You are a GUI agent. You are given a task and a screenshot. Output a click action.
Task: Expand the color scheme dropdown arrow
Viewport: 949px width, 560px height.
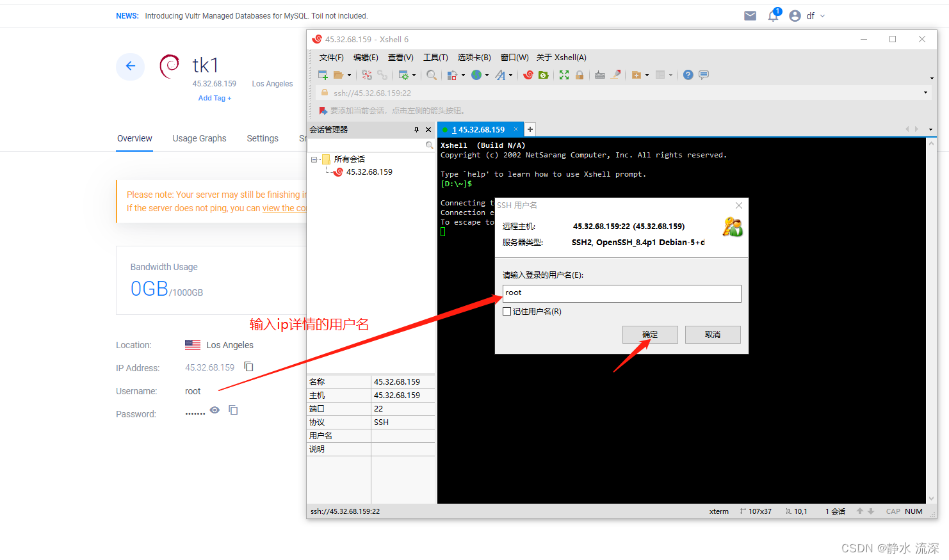pyautogui.click(x=463, y=76)
